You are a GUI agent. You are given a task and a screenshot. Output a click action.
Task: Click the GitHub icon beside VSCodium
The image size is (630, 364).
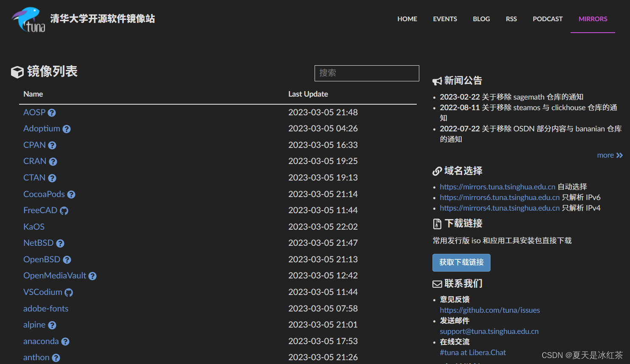[69, 292]
